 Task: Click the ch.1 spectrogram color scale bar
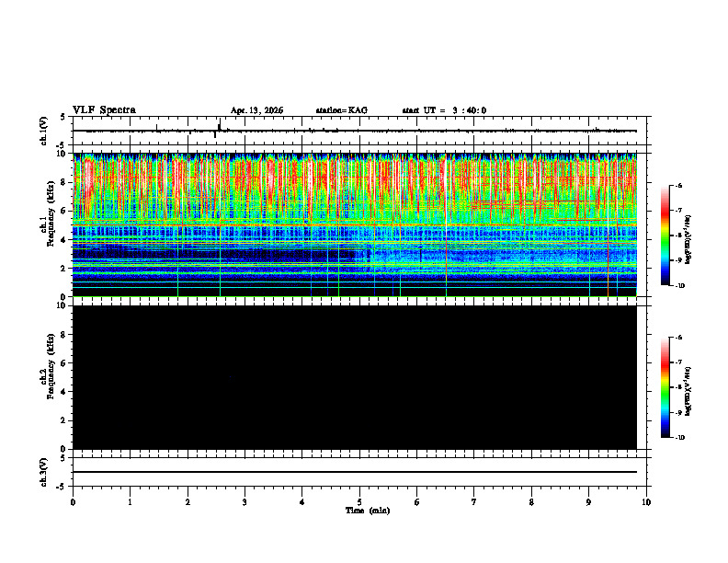click(665, 236)
